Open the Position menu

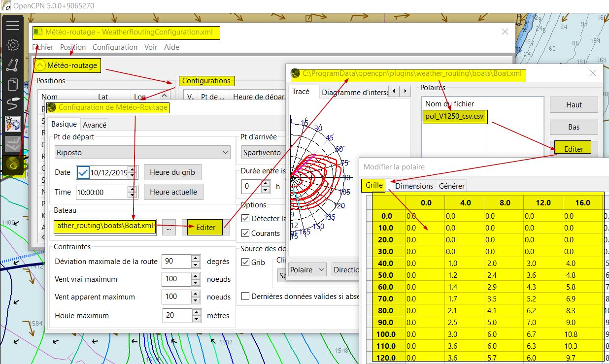pyautogui.click(x=73, y=47)
